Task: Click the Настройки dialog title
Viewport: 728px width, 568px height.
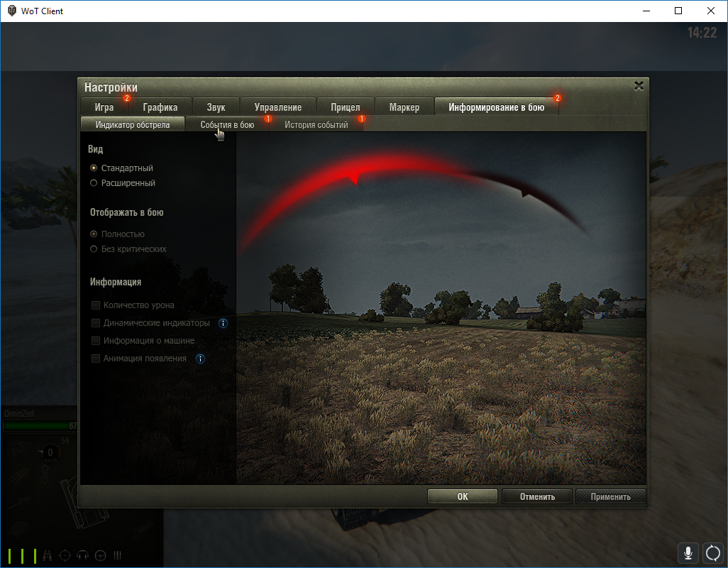Action: [111, 87]
